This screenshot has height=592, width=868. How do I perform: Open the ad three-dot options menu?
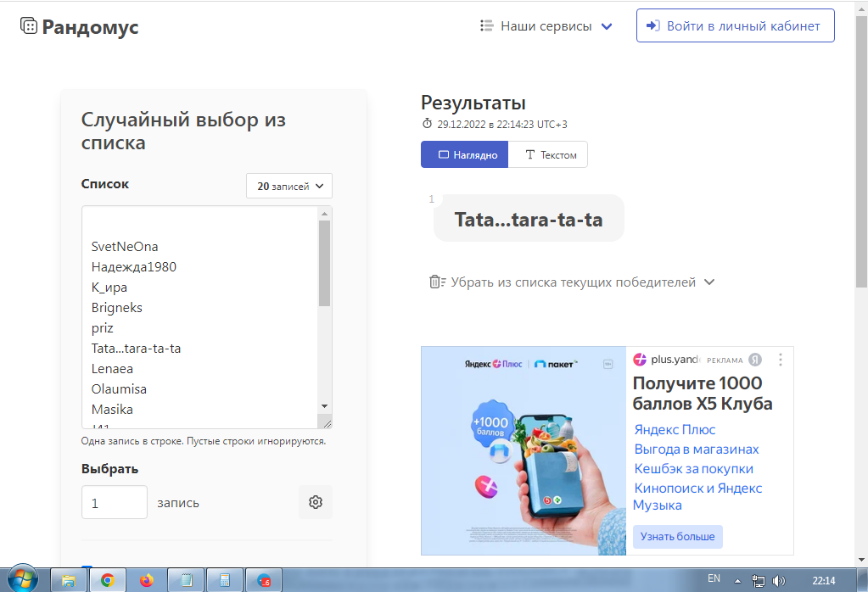tap(781, 360)
